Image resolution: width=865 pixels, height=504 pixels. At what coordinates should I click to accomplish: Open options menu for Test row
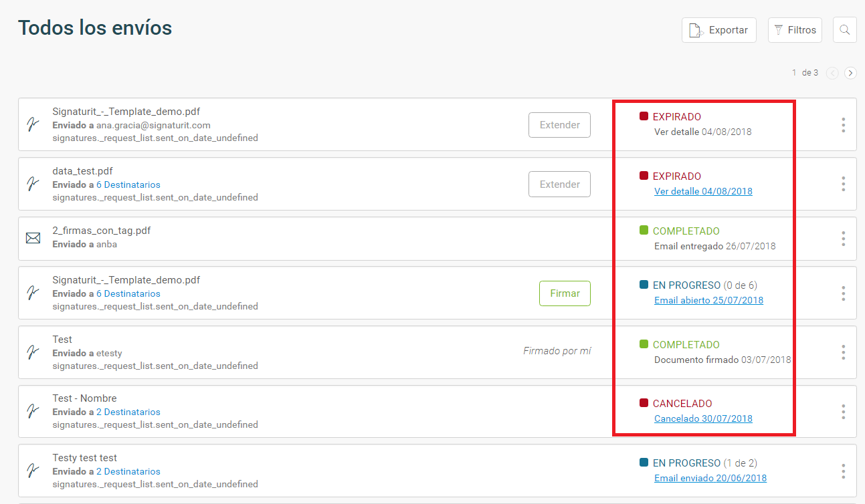[843, 352]
